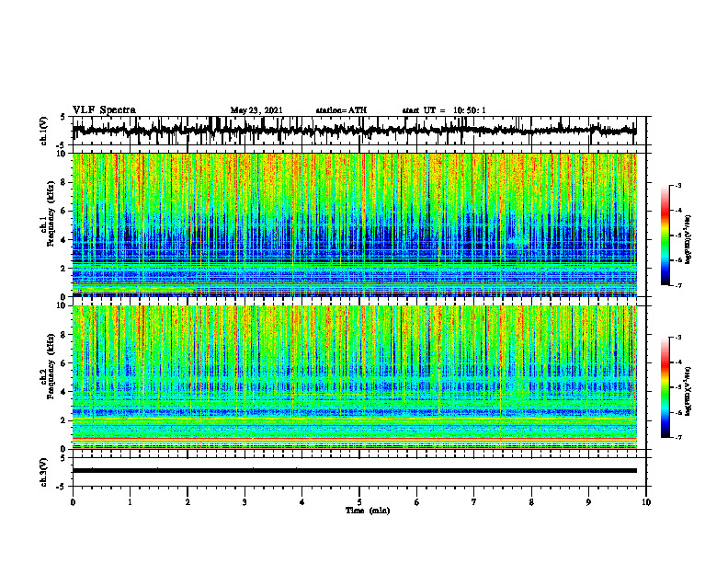This screenshot has height=563, width=728.
Task: Click the "6" minute tick on the time axis
Action: 417,502
